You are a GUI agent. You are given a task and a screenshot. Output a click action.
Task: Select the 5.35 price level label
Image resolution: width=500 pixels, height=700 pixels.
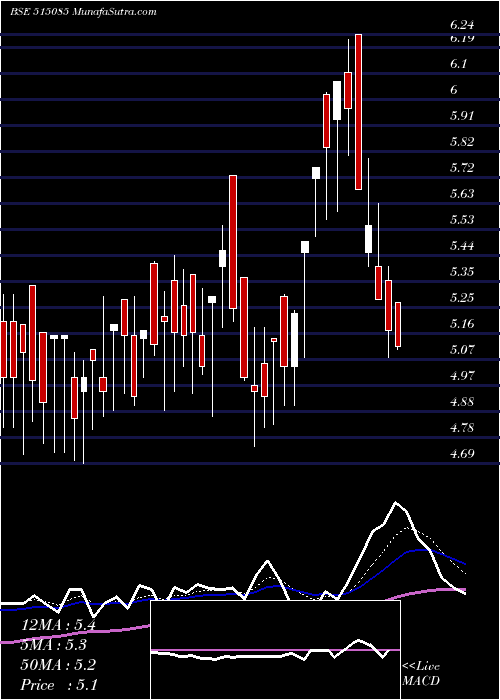click(x=462, y=271)
